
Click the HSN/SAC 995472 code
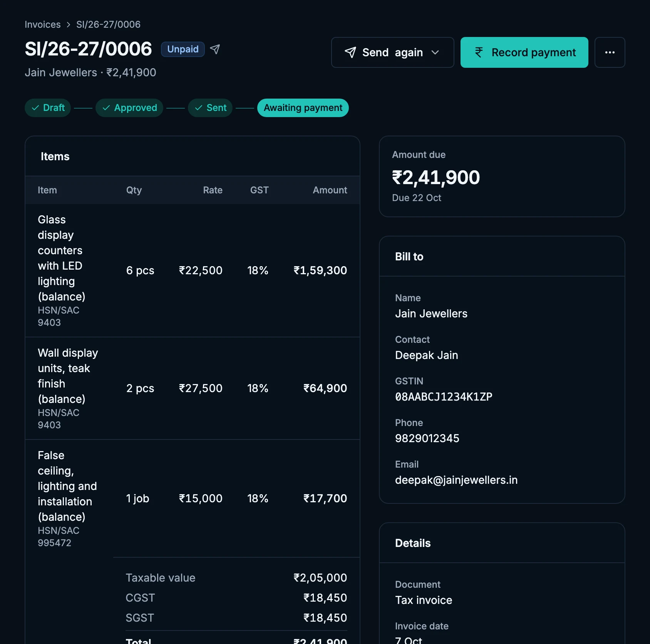click(59, 537)
